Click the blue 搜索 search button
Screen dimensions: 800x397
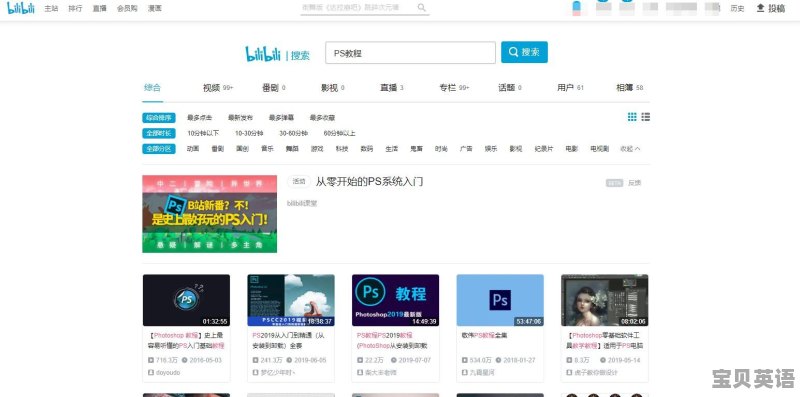coord(524,52)
